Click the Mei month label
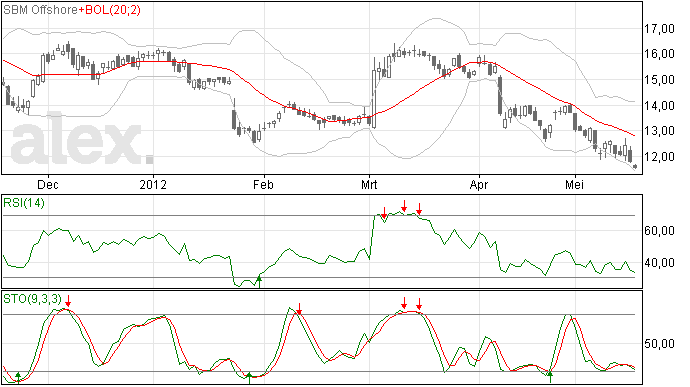Image resolution: width=690 pixels, height=387 pixels. coord(575,184)
